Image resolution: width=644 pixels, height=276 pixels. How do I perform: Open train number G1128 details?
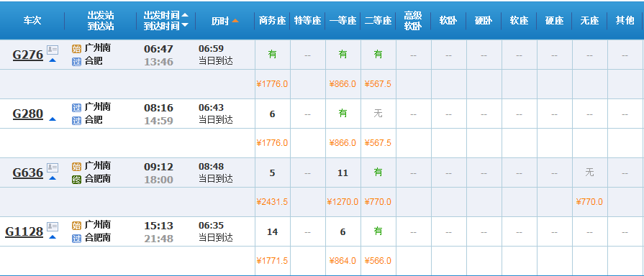pyautogui.click(x=24, y=231)
